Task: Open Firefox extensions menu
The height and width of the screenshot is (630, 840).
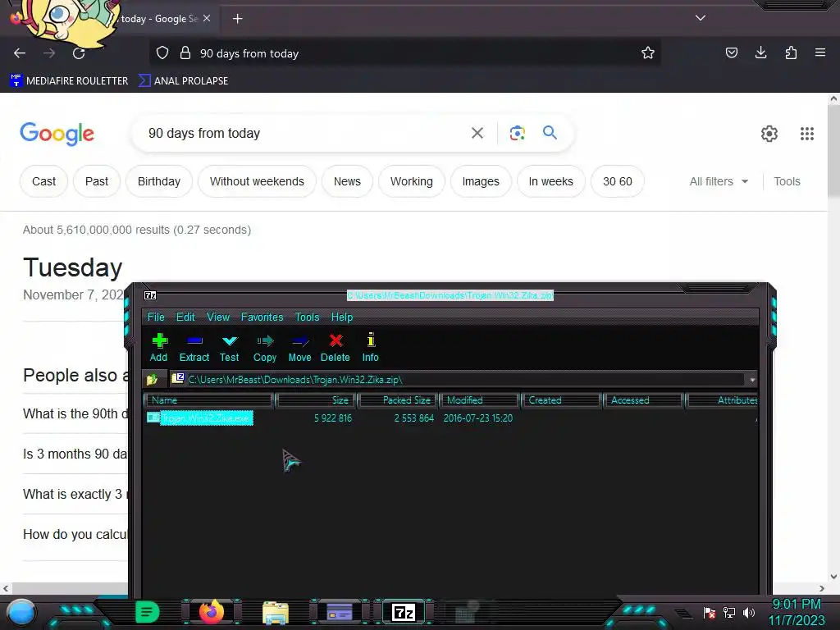Action: pos(791,52)
